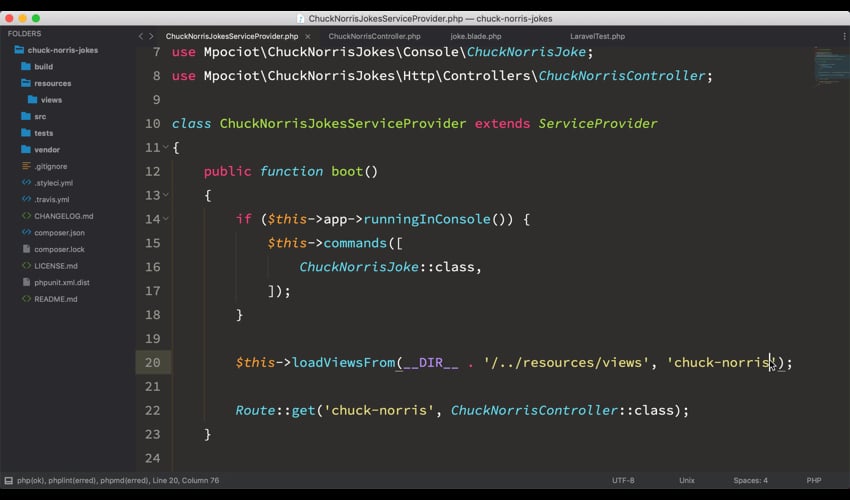
Task: Click the Line 20, Column 76 status text
Action: tap(186, 480)
